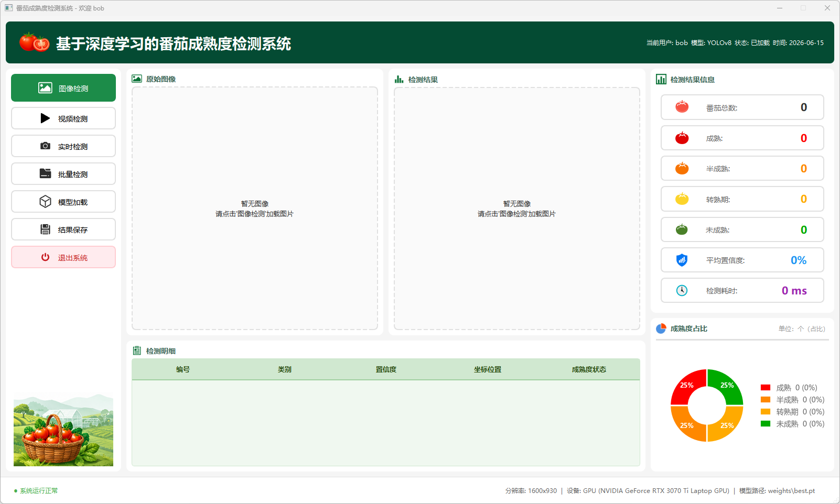Click the 坐标位置 column header

(x=488, y=369)
